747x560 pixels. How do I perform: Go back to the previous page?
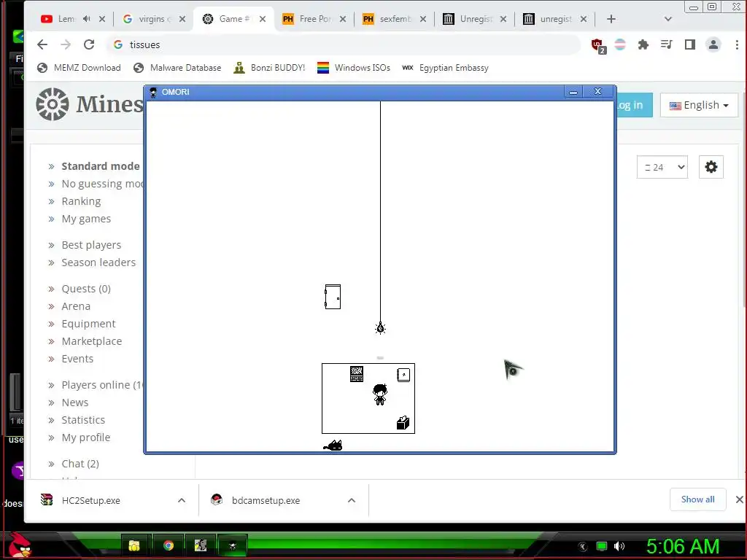[x=42, y=44]
